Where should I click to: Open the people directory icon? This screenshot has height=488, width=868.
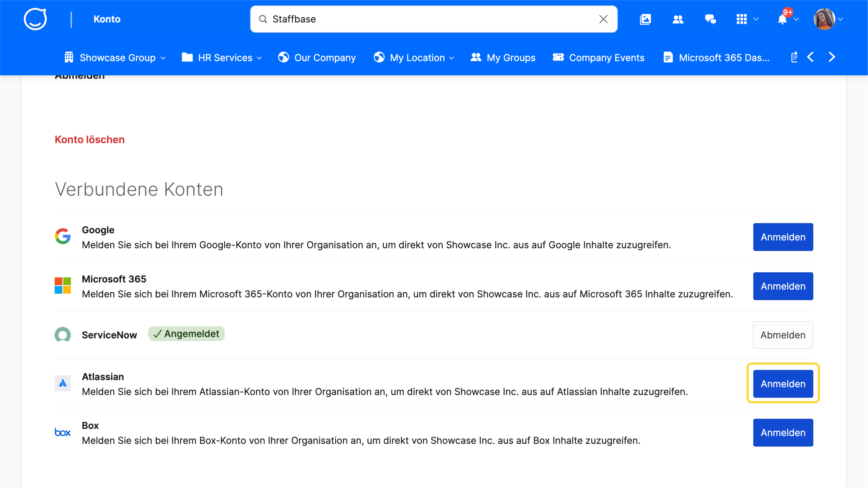678,19
